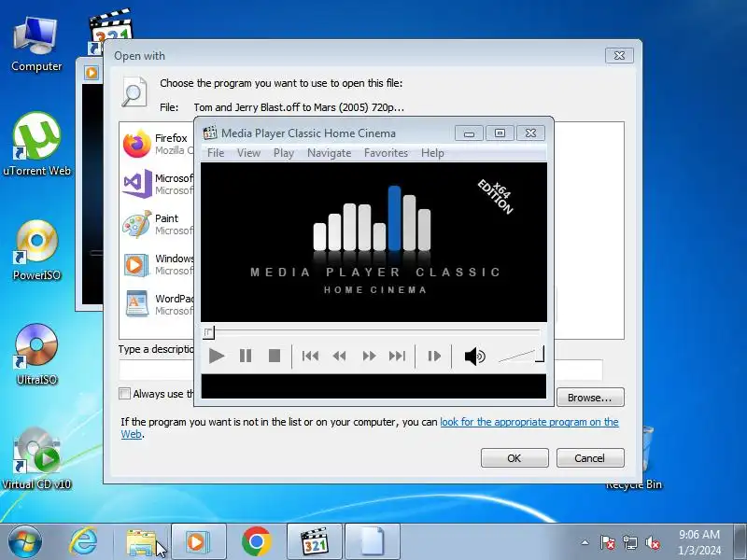
Task: Select Firefox in the Open with list
Action: [x=157, y=144]
